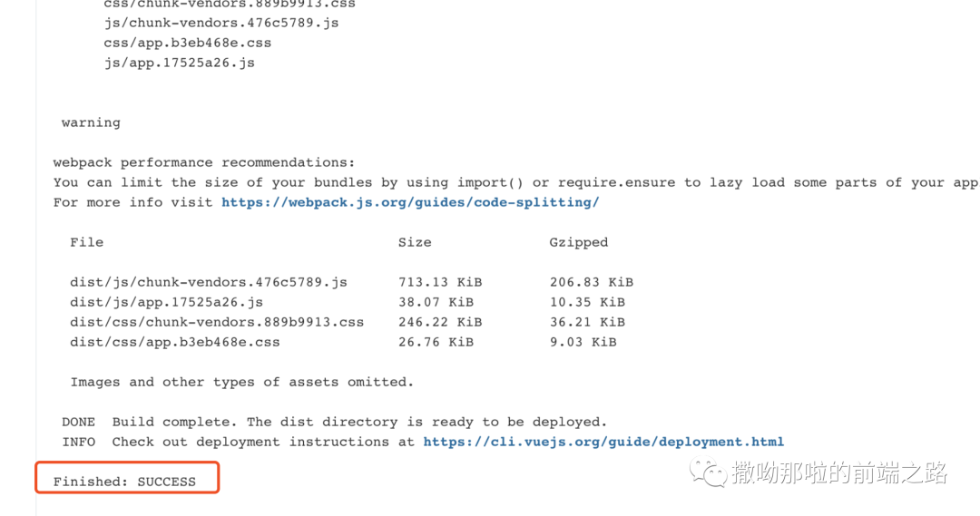Click dist/js/app.17525a26.js table row
Viewport: 980px width, 516px height.
[166, 302]
